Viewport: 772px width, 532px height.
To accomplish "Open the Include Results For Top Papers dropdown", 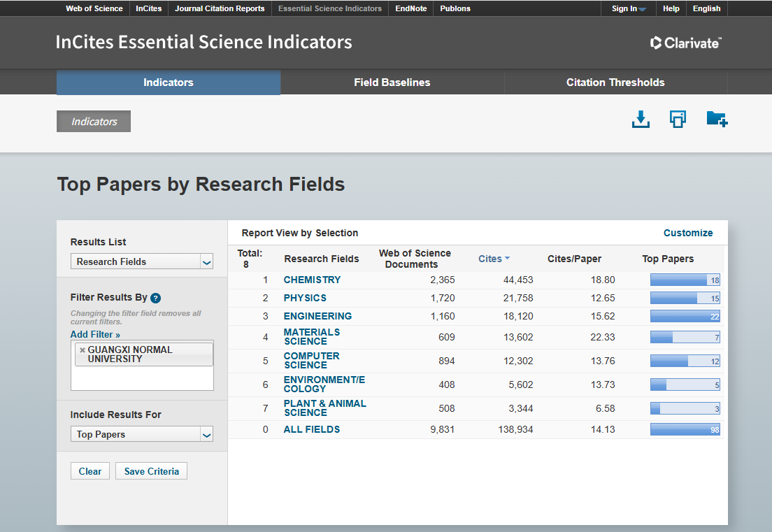I will pos(142,434).
